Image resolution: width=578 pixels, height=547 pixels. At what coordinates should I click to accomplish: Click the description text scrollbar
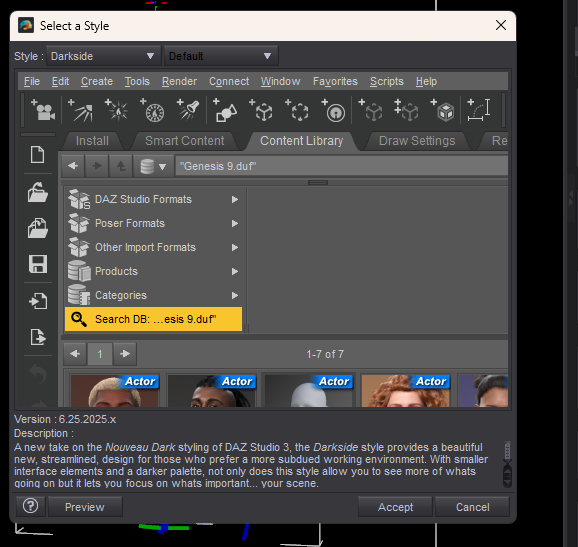[x=507, y=464]
